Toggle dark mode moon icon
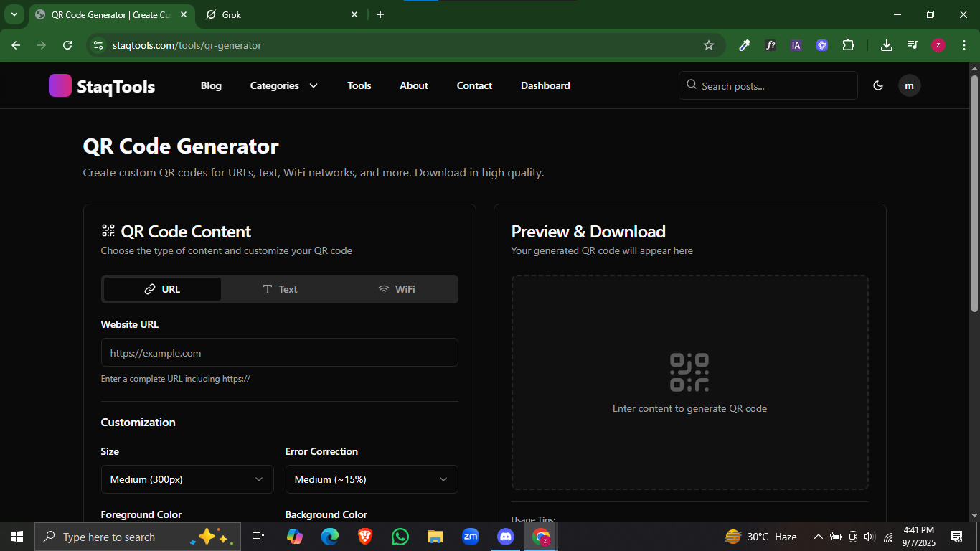980x551 pixels. pyautogui.click(x=878, y=85)
